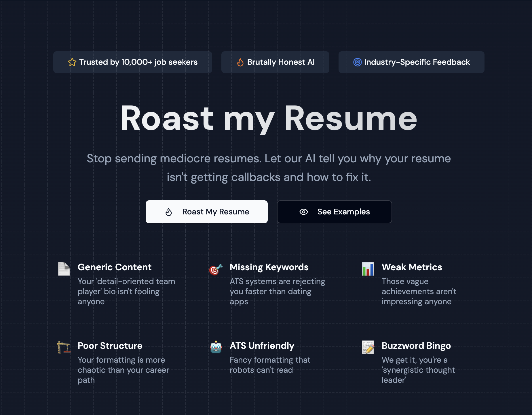This screenshot has height=415, width=532.
Task: Select the target icon next to Industry-Specific Feedback
Action: pos(357,62)
